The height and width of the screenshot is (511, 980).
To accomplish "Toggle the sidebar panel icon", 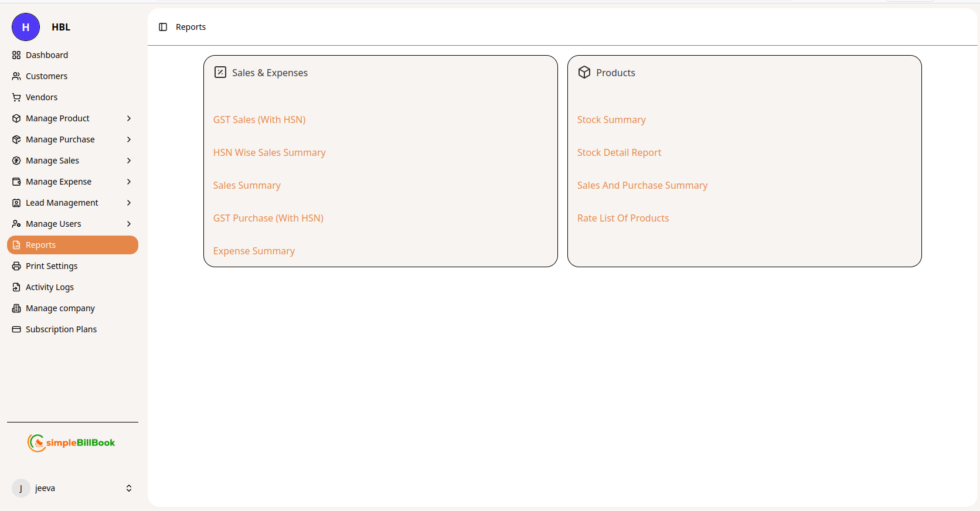I will [163, 27].
